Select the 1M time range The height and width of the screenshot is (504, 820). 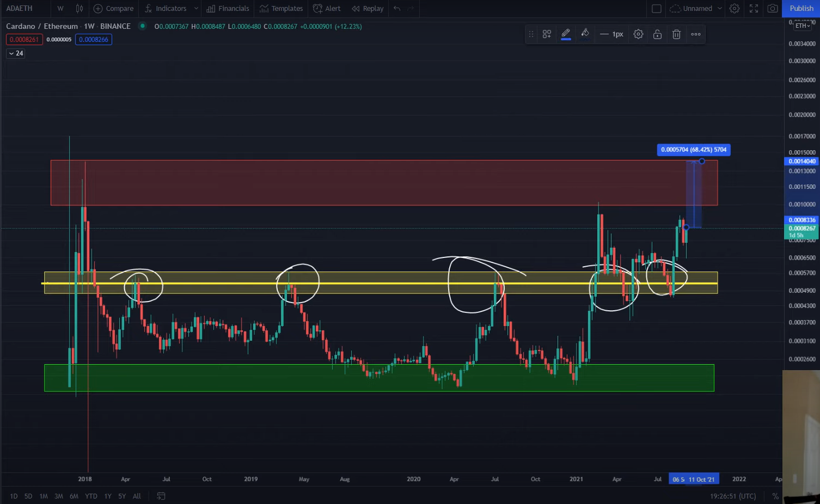point(44,496)
